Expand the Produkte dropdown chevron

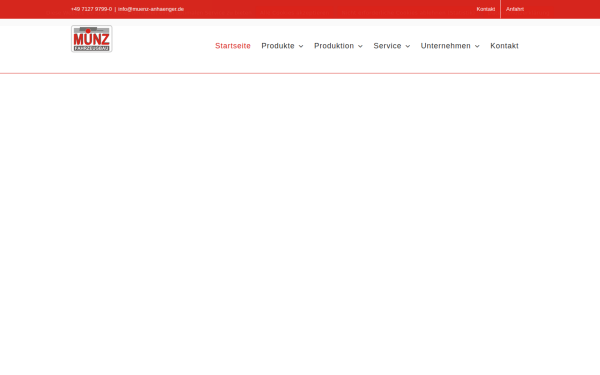301,46
